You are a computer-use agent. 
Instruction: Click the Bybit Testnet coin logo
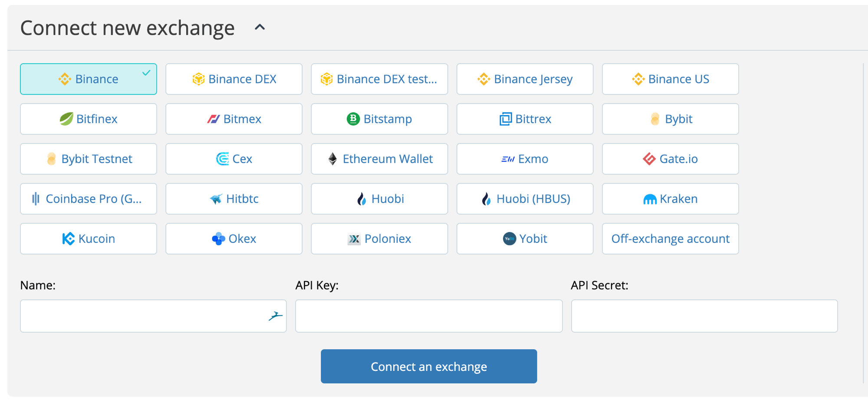click(51, 159)
